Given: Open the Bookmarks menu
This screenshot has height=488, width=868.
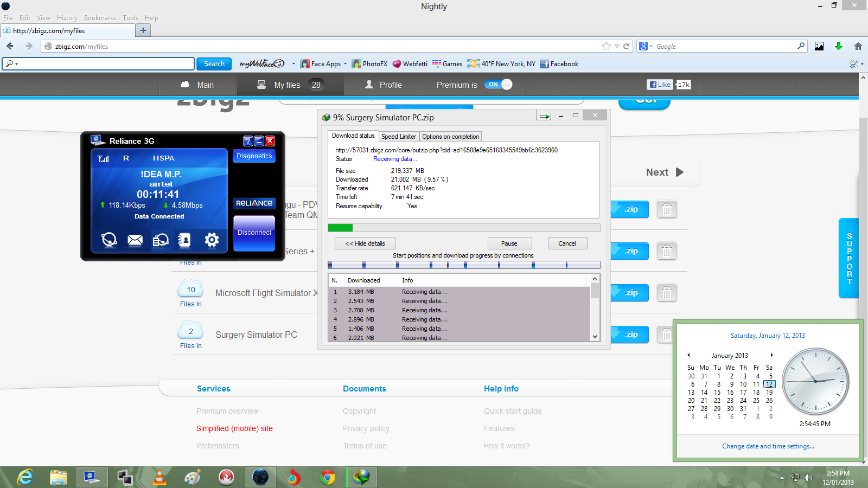Looking at the screenshot, I should click(100, 18).
